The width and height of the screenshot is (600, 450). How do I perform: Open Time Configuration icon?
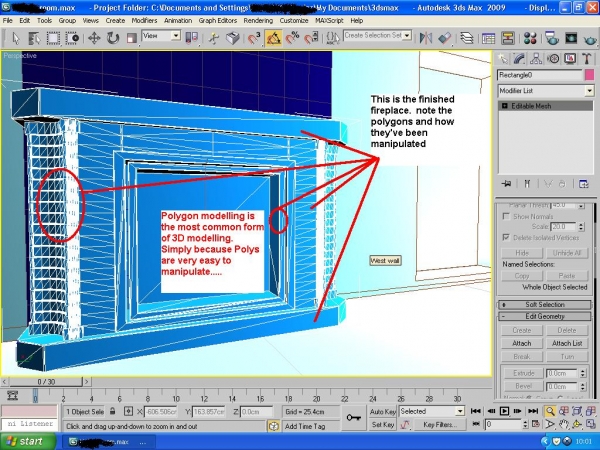point(536,424)
